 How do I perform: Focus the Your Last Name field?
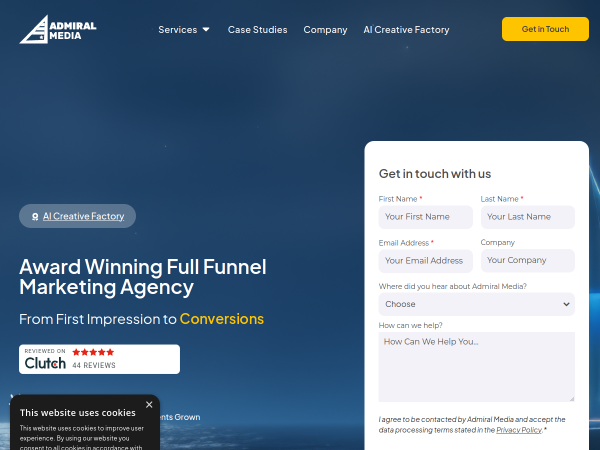[528, 217]
